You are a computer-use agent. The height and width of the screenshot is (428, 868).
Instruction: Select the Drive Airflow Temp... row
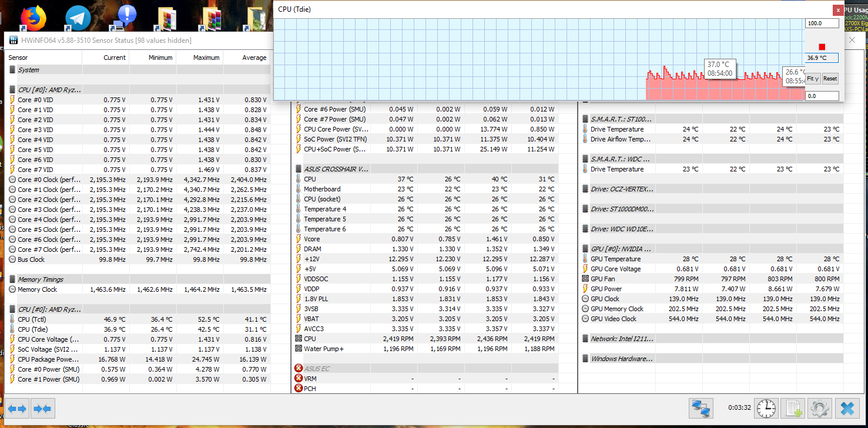click(711, 139)
